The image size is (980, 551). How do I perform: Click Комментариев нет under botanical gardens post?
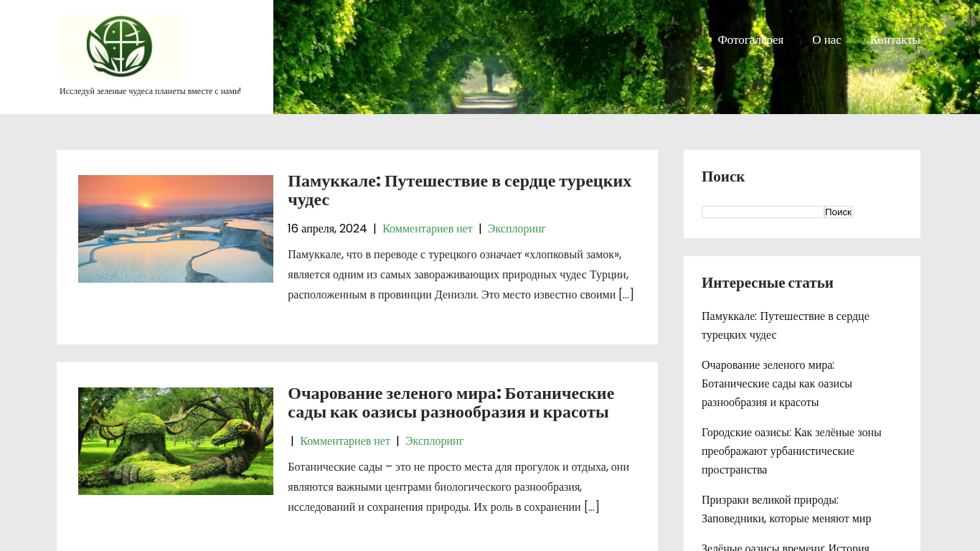[x=345, y=441]
